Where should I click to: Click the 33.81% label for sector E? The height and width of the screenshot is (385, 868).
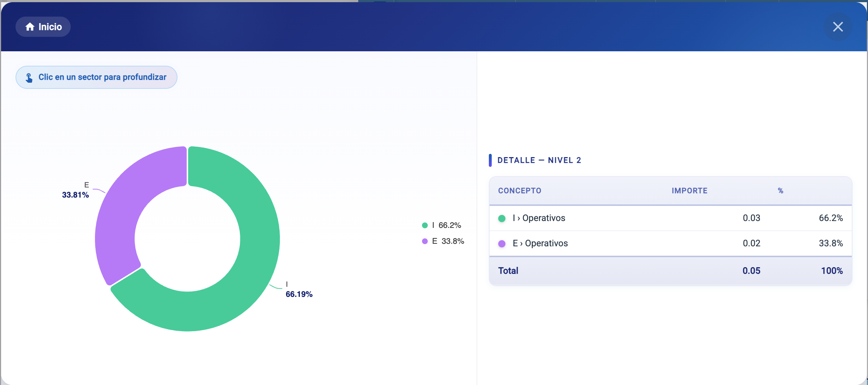coord(75,195)
